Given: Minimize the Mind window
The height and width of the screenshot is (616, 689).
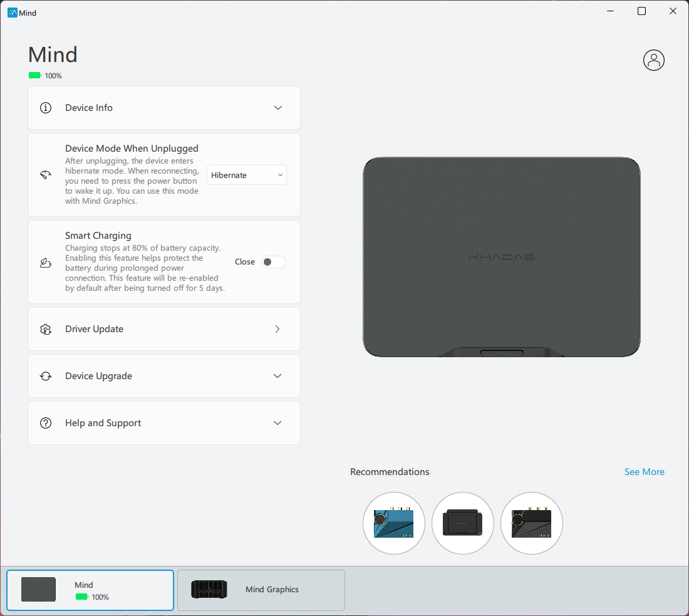Looking at the screenshot, I should (x=610, y=11).
